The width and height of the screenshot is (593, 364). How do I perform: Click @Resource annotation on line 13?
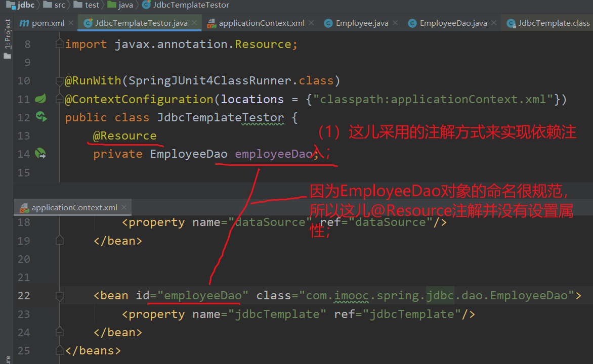[125, 135]
